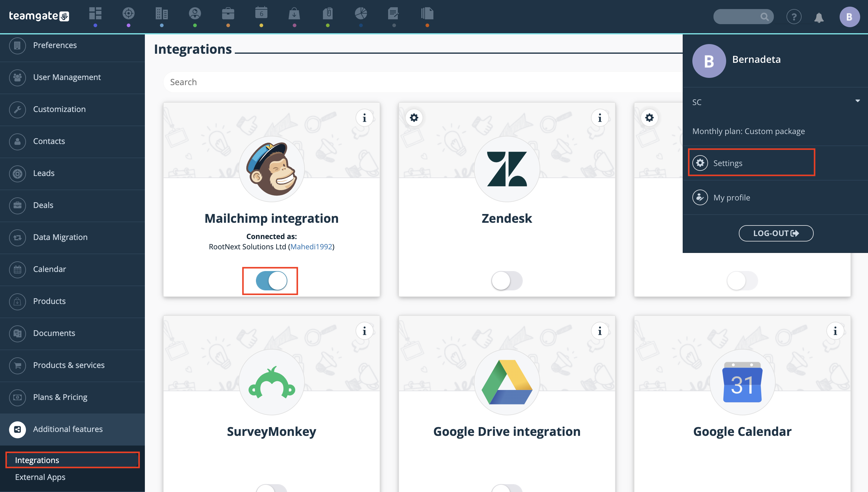
Task: Click the LOG-OUT button
Action: (x=776, y=233)
